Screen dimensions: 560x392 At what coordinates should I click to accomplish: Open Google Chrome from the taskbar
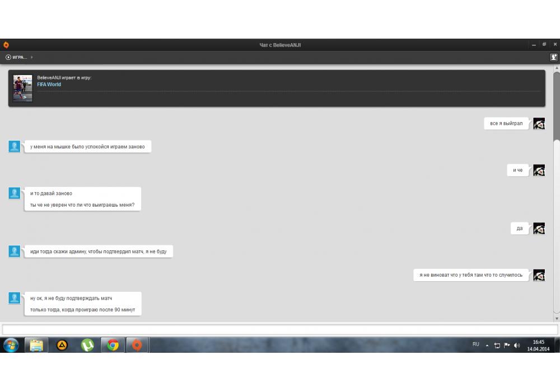tap(113, 345)
